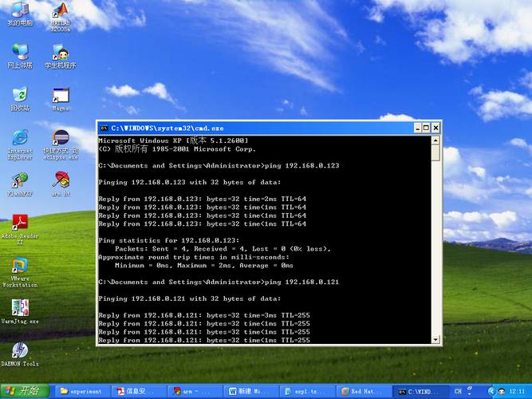Select the C:\WIND cmd taskbar button
The height and width of the screenshot is (399, 532).
pyautogui.click(x=420, y=391)
